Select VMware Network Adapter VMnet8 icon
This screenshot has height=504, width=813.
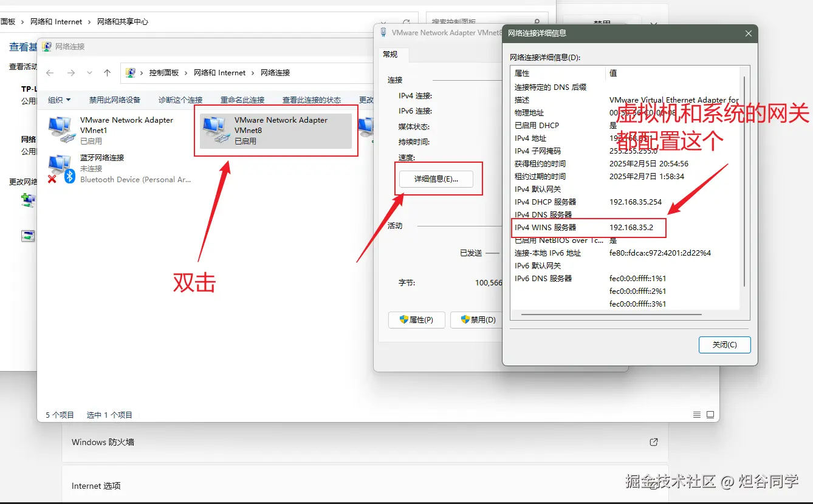pyautogui.click(x=216, y=129)
